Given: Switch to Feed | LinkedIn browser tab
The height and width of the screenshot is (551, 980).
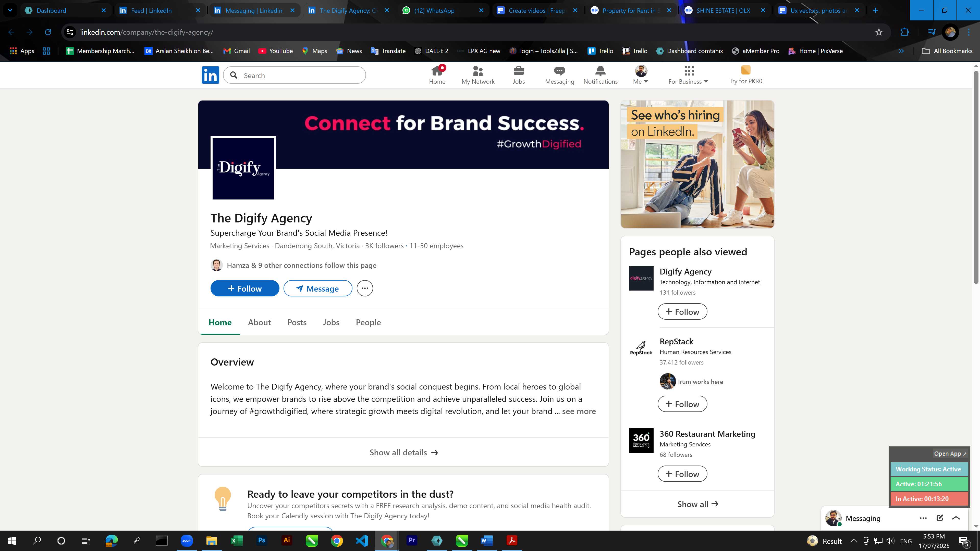Looking at the screenshot, I should [160, 10].
